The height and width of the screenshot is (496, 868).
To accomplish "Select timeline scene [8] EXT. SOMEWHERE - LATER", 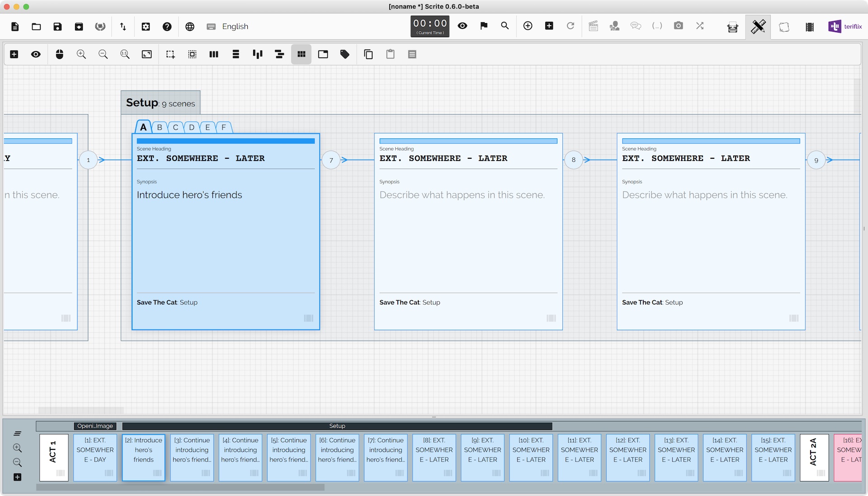I will click(434, 457).
